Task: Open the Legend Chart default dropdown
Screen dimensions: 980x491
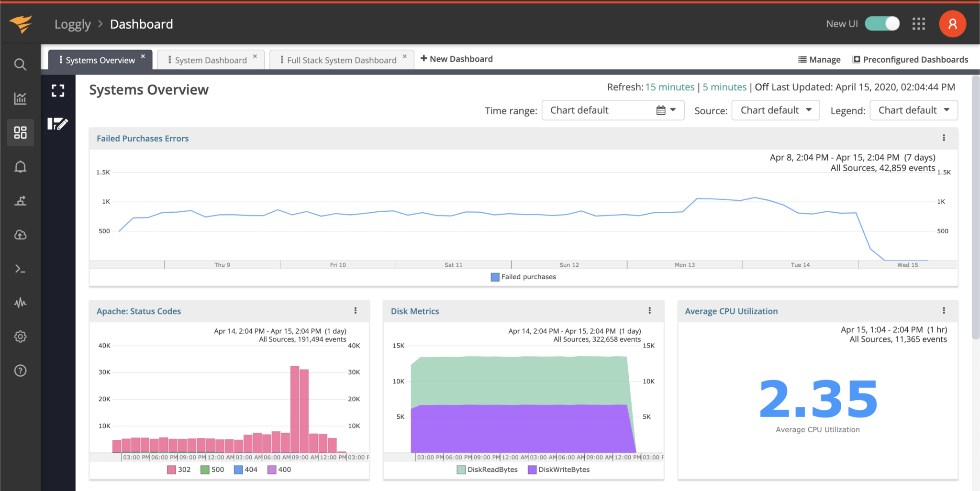Action: click(913, 110)
